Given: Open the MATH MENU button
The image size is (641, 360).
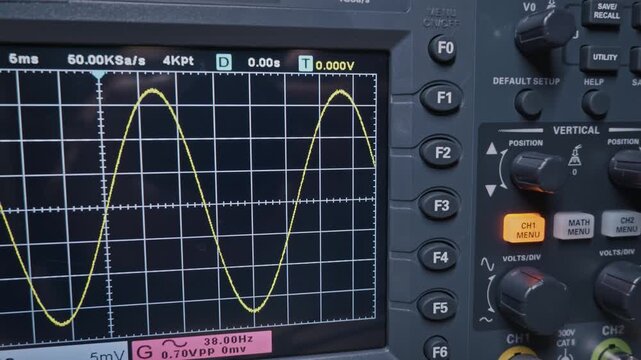Looking at the screenshot, I should (574, 227).
